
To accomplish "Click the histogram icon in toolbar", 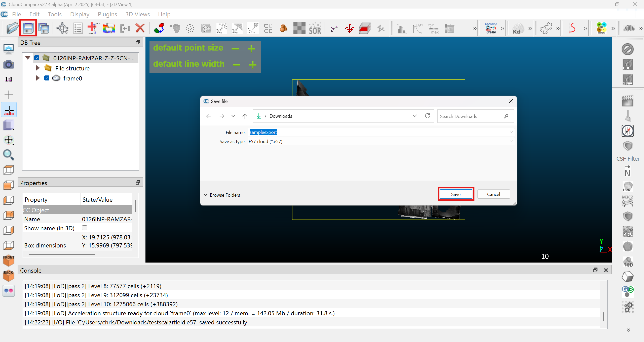I will tap(402, 28).
